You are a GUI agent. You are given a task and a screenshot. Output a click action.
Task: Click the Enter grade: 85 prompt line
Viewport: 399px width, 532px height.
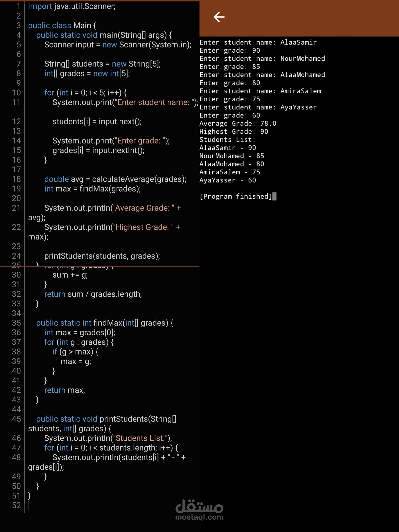tap(229, 67)
